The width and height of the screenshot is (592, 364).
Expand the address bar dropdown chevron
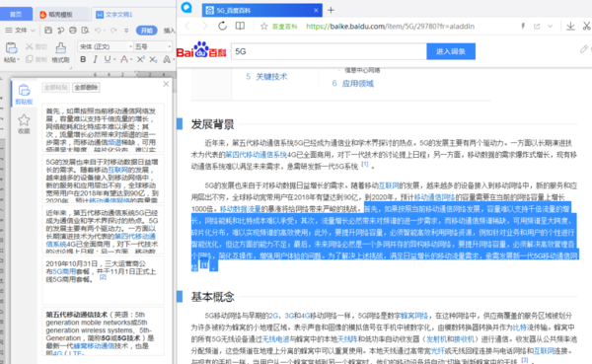551,27
